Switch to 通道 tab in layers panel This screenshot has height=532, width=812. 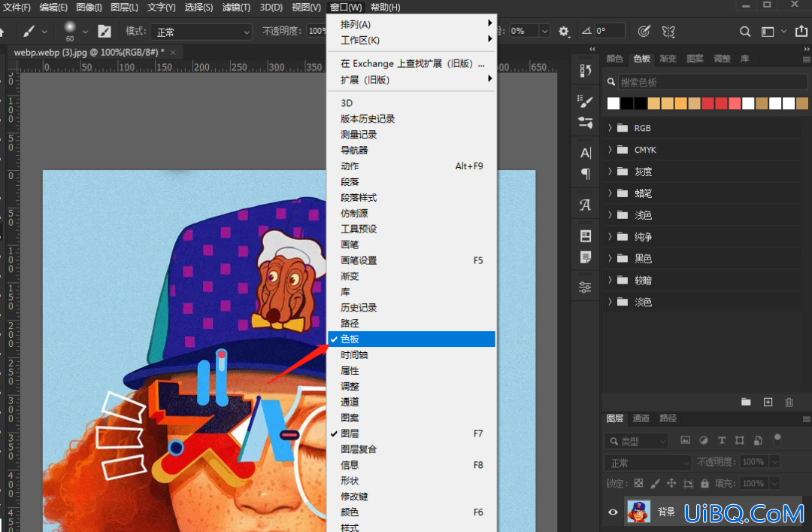coord(641,418)
